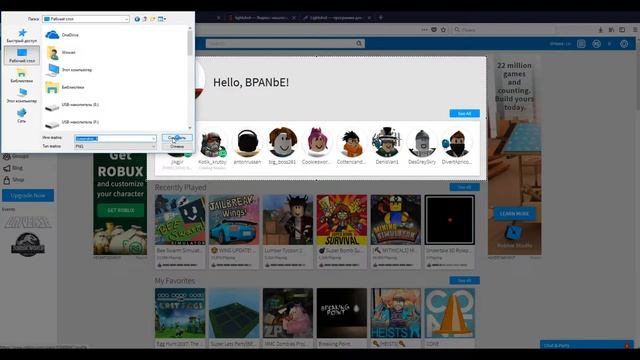This screenshot has width=640, height=360.
Task: Select Рабочий стол in the places bar
Action: [22, 55]
